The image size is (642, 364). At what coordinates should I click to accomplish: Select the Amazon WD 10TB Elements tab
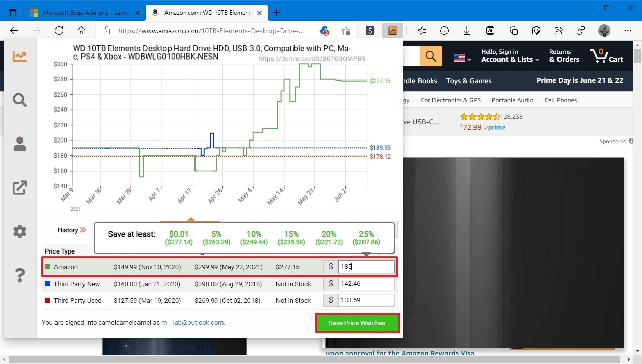point(208,12)
